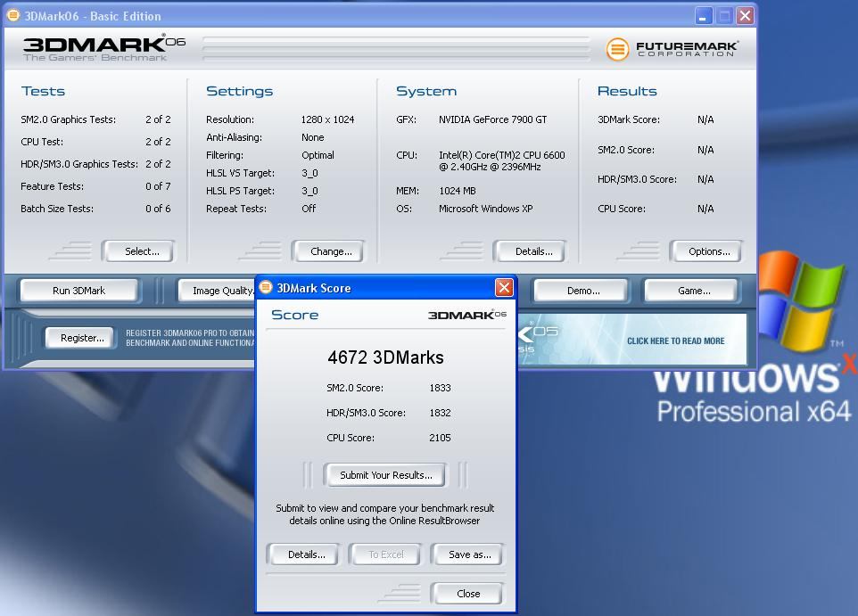This screenshot has height=616, width=858.
Task: Click the 3DMark06 logo in Score dialog
Action: 467,315
